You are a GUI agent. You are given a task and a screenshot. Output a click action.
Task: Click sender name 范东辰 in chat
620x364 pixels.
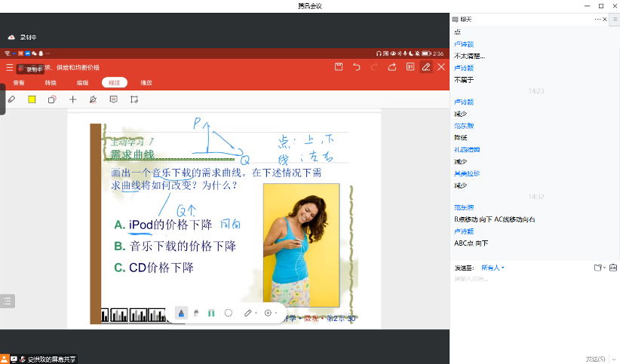coord(464,207)
